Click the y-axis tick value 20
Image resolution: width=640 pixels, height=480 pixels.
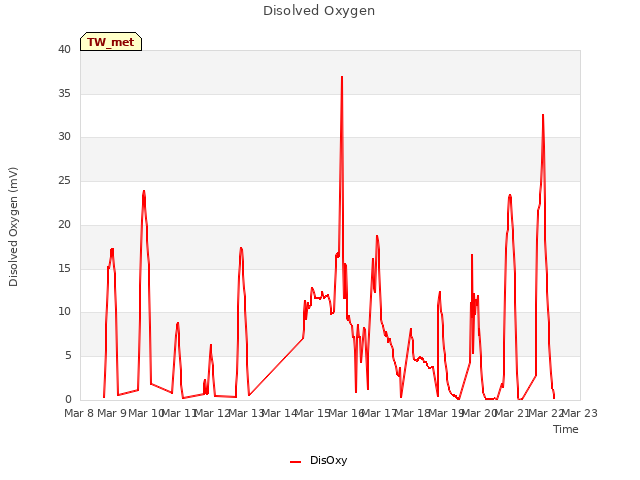pyautogui.click(x=64, y=224)
